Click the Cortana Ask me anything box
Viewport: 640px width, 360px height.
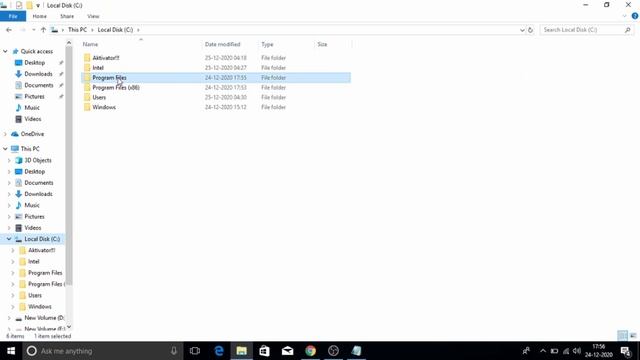102,351
